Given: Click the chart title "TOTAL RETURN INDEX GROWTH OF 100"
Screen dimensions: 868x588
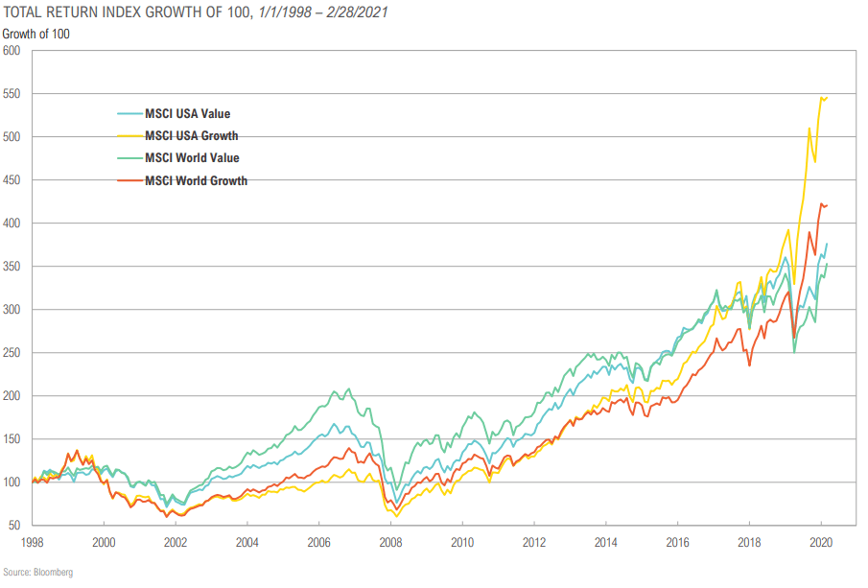Looking at the screenshot, I should [128, 12].
